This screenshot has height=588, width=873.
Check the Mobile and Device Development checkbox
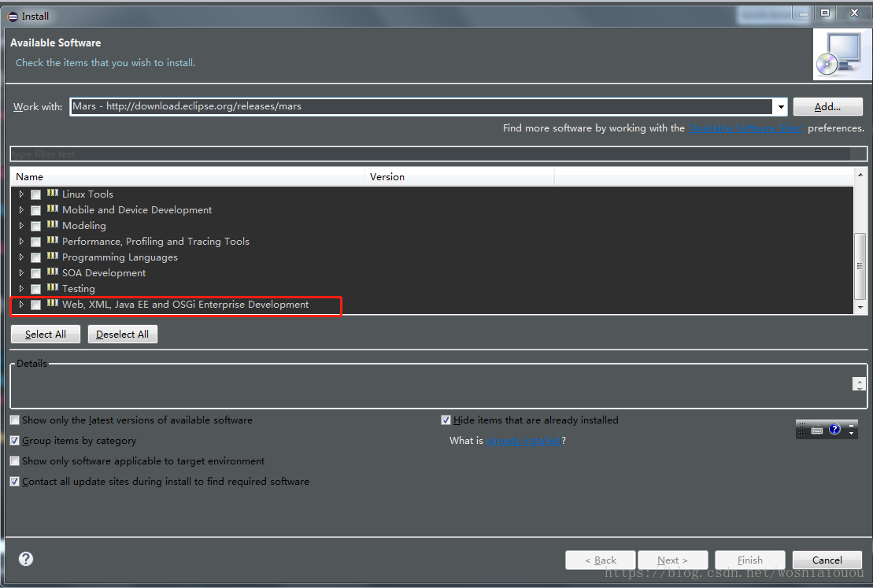(x=35, y=210)
